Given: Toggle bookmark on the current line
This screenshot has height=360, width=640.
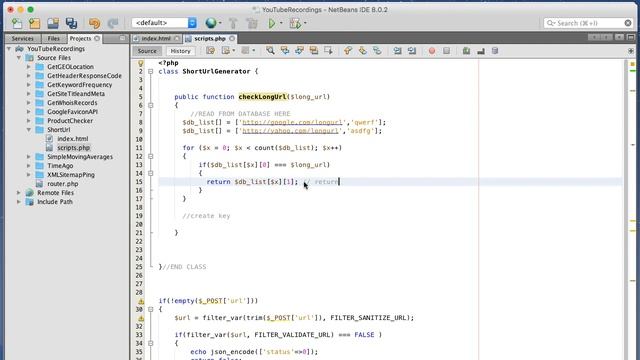Looking at the screenshot, I should coord(377,51).
